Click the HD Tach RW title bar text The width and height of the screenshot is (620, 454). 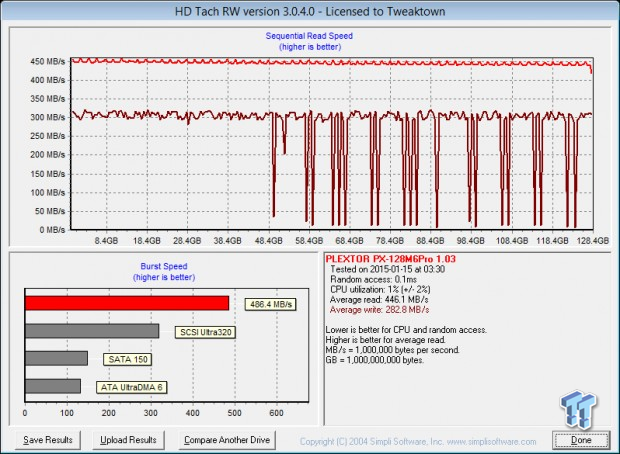point(310,11)
